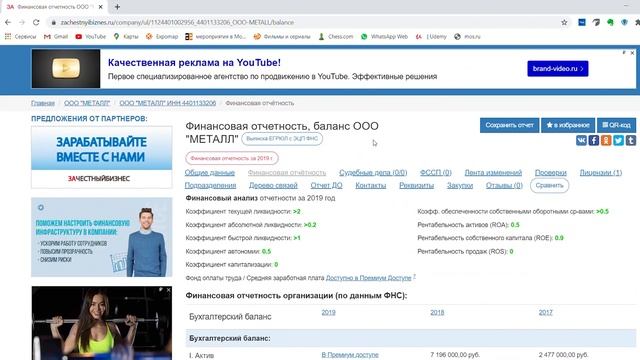Open the YouTube bookmark
The width and height of the screenshot is (640, 360).
pos(91,37)
